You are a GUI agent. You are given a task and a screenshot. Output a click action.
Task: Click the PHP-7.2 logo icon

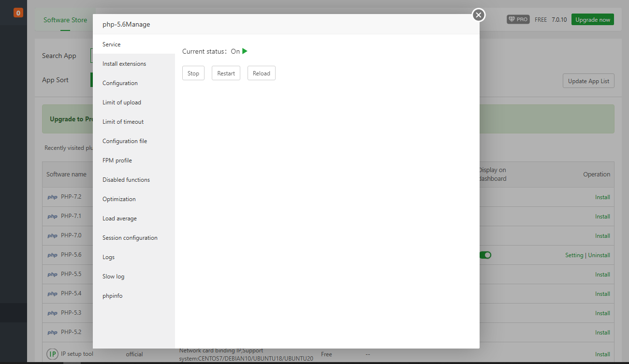52,197
